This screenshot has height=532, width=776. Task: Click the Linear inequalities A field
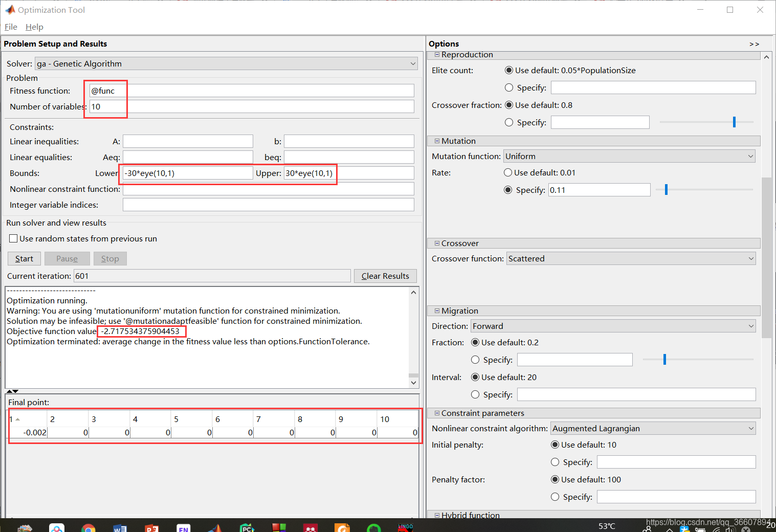coord(188,141)
